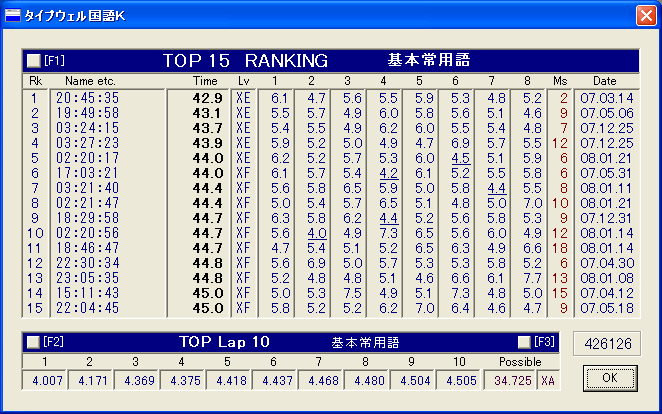Screen dimensions: 662x414
Task: Toggle the F1 checkbox in ranking header
Action: [33, 61]
